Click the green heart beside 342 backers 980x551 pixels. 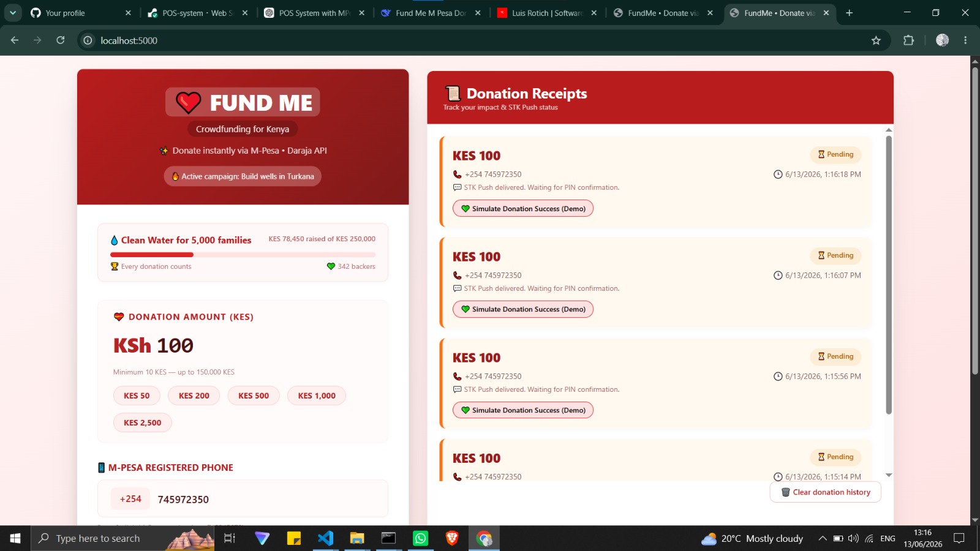point(331,266)
